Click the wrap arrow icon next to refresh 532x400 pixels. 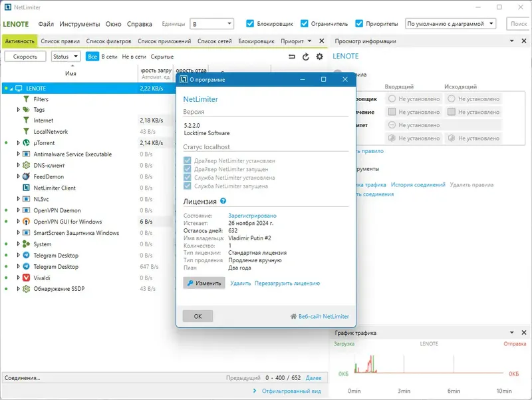(292, 57)
